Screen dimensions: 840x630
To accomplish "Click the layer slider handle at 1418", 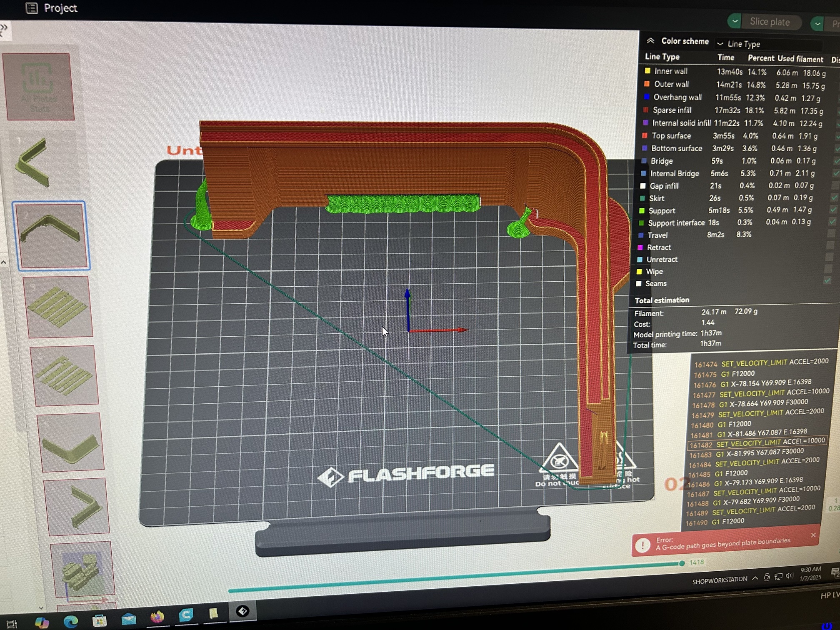I will coord(682,563).
